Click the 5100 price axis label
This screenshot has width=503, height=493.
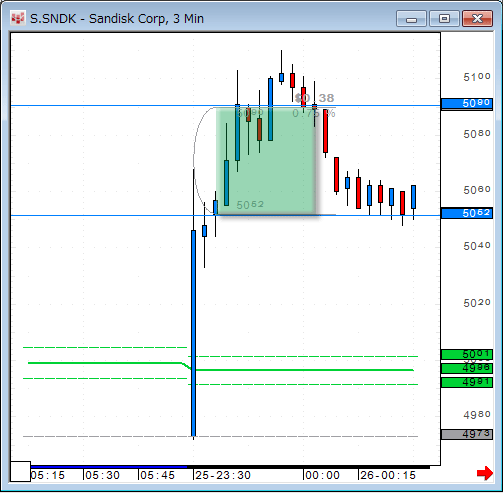[x=477, y=77]
